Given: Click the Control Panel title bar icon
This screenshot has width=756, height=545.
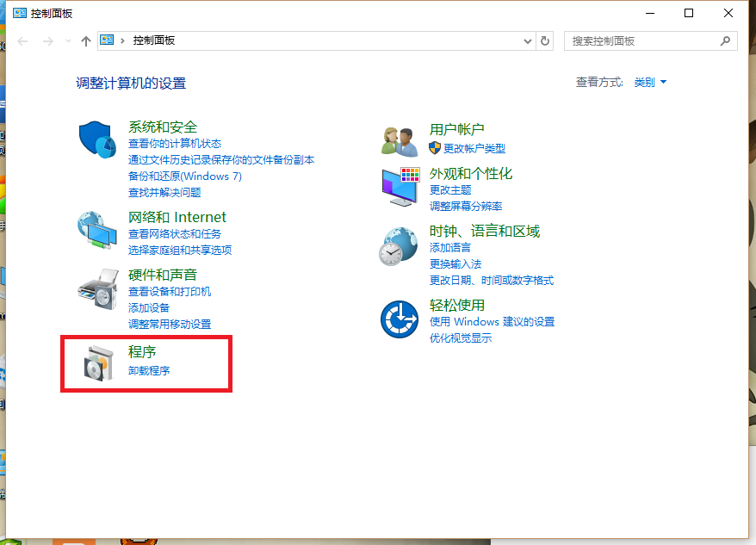Looking at the screenshot, I should click(20, 13).
